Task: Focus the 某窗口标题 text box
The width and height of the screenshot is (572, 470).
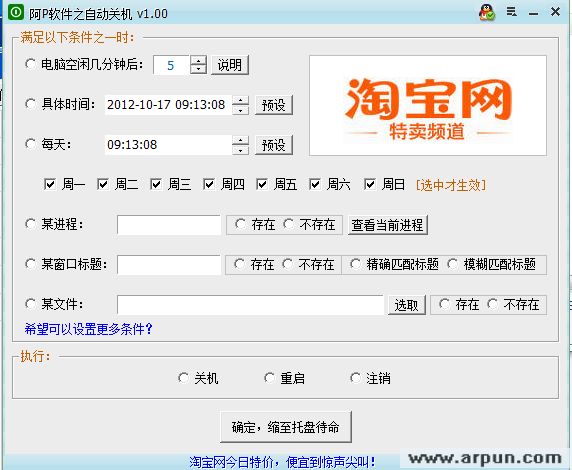Action: click(169, 265)
